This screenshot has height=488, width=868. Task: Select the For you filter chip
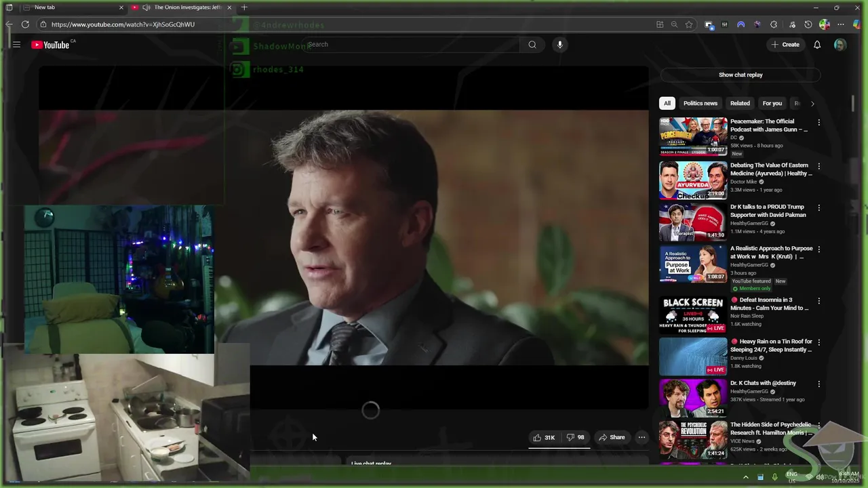point(772,104)
